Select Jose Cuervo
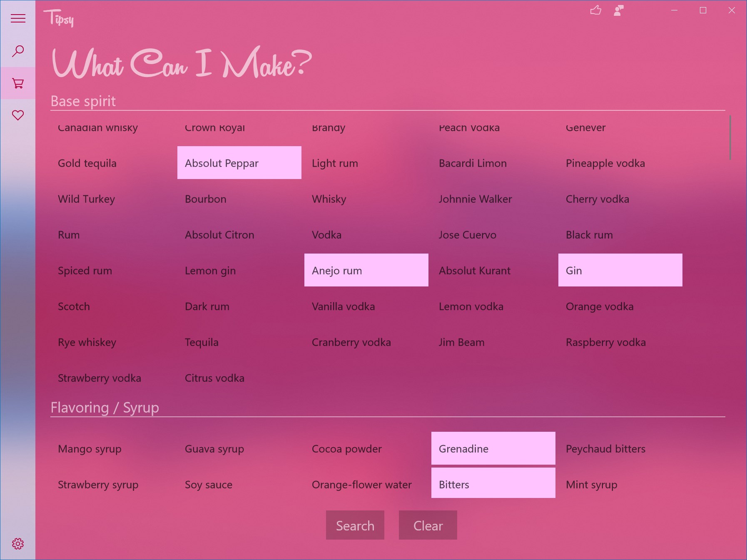Viewport: 747px width, 560px height. [x=493, y=234]
